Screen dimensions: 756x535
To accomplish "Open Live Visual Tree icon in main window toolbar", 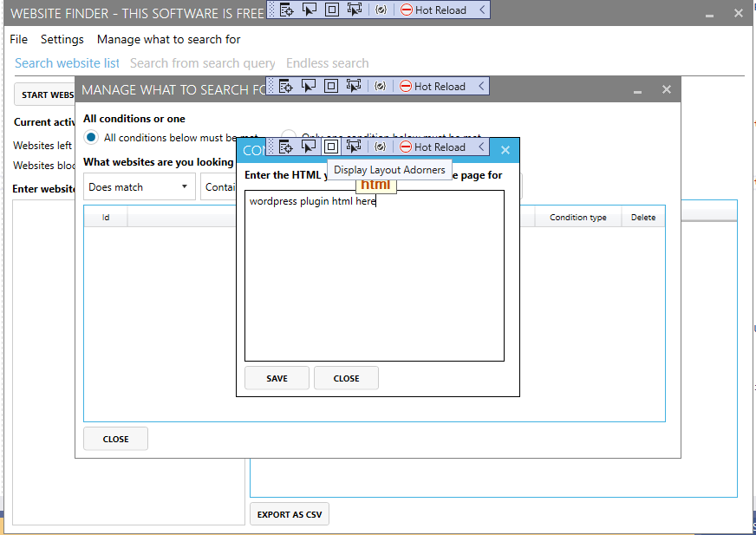I will [x=286, y=10].
